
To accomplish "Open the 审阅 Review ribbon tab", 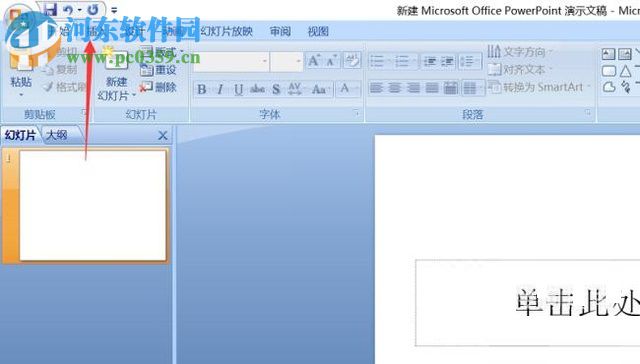I will pos(280,31).
